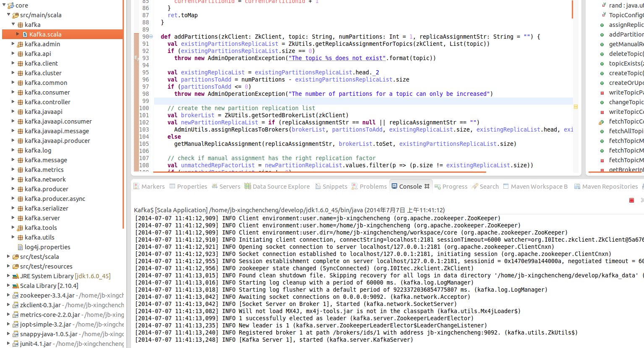Collapse the src/main/scala folder
This screenshot has width=644, height=348.
(8, 15)
